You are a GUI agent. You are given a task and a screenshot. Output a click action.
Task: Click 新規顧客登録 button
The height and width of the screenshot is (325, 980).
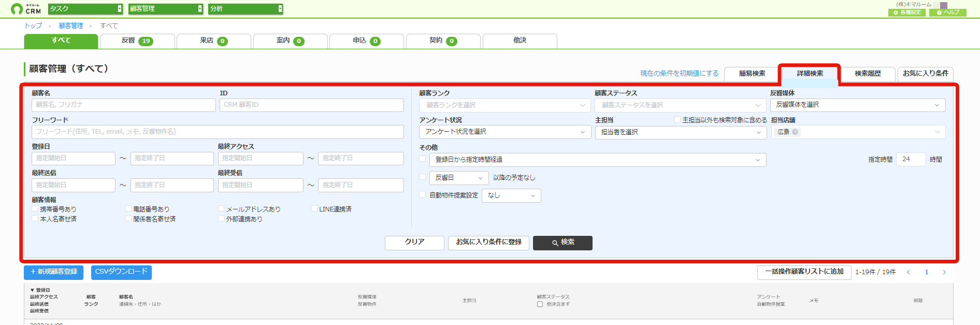(x=54, y=272)
